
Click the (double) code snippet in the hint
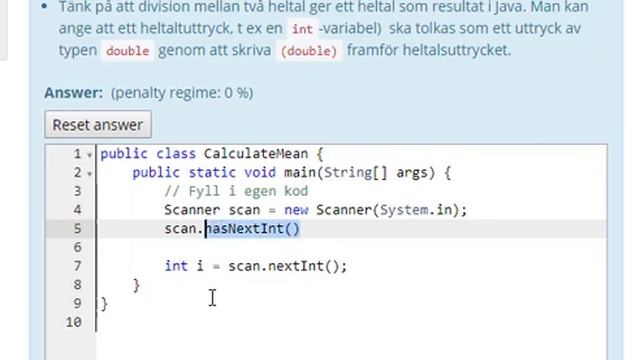pos(309,51)
